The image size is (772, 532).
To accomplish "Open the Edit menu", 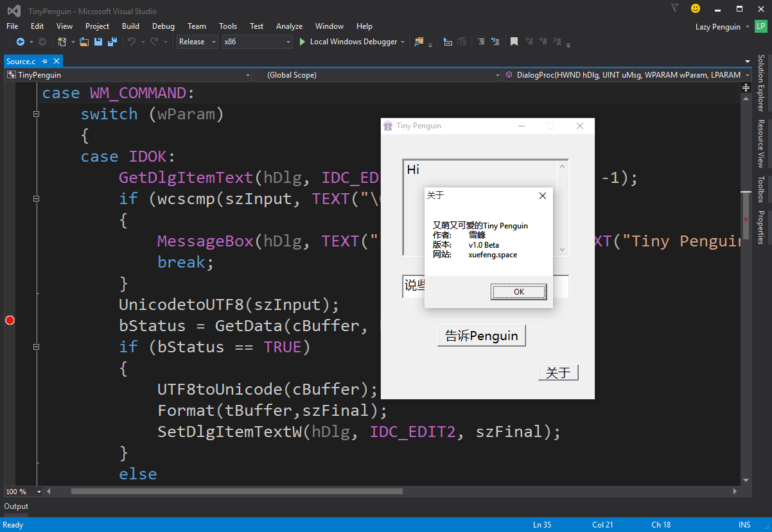I will point(37,26).
